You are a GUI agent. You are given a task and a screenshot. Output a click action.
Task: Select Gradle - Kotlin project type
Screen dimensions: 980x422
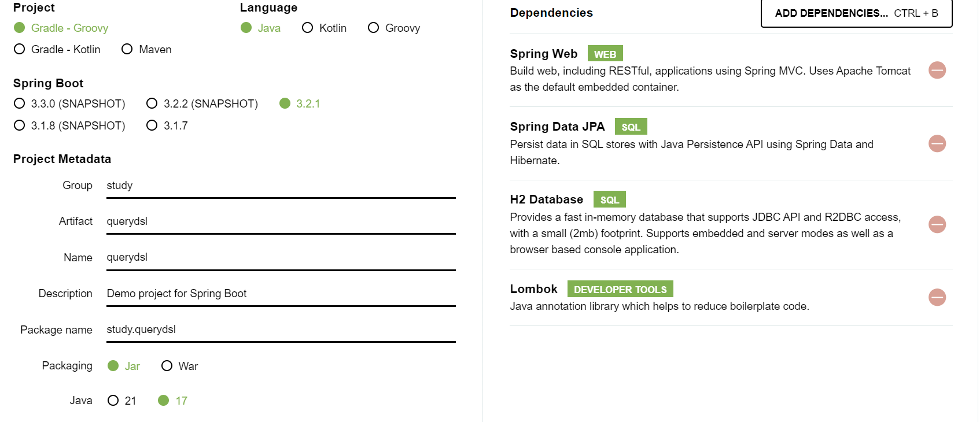click(x=57, y=49)
